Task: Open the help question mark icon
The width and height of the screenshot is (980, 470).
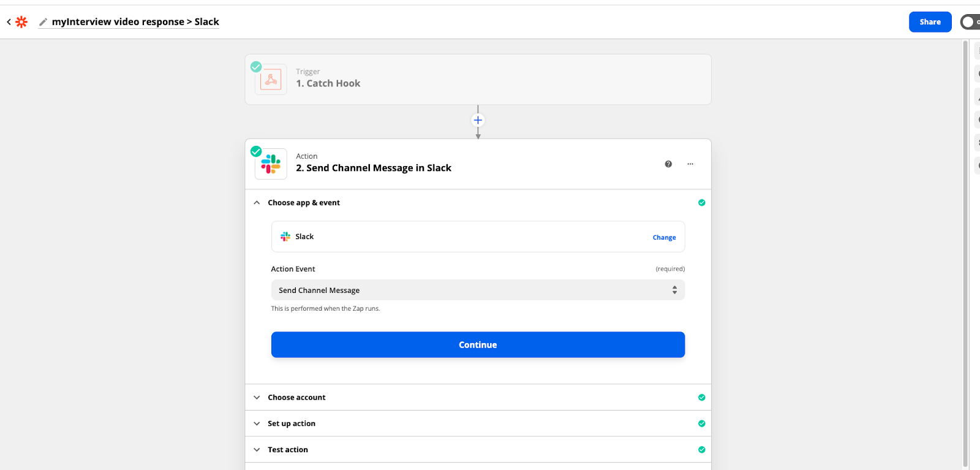Action: pos(668,164)
